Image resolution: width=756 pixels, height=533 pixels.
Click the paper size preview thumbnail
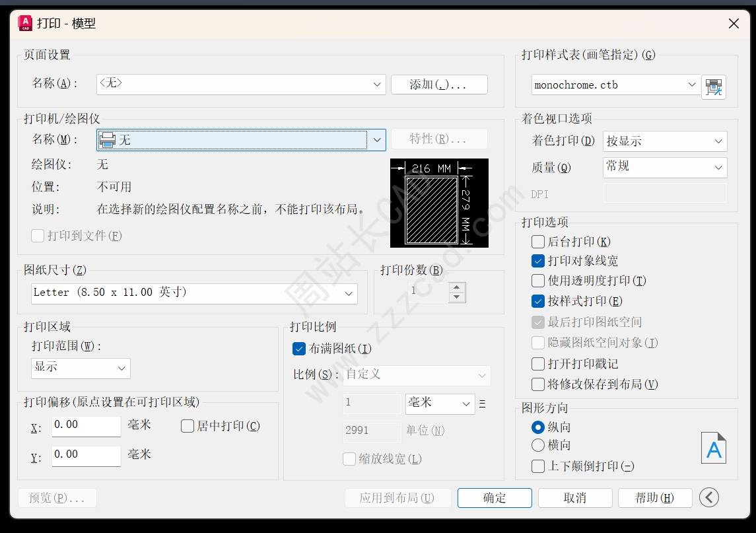(x=439, y=203)
